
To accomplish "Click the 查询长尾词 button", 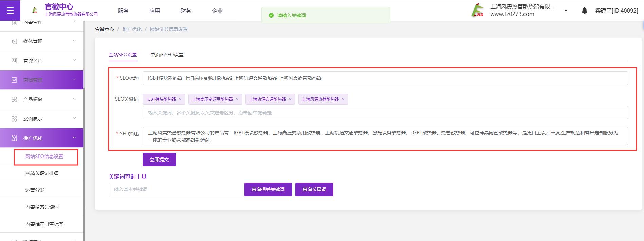I will (x=314, y=189).
